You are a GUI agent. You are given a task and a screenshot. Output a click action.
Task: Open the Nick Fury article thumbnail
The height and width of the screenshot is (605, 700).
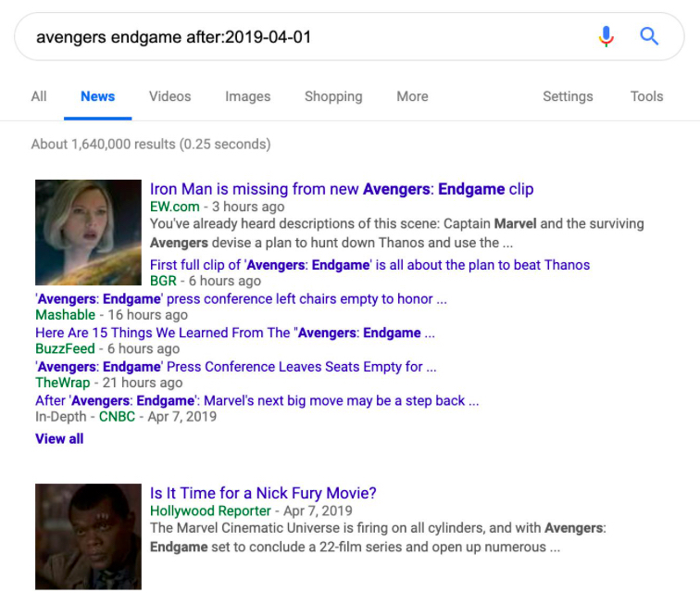(88, 536)
